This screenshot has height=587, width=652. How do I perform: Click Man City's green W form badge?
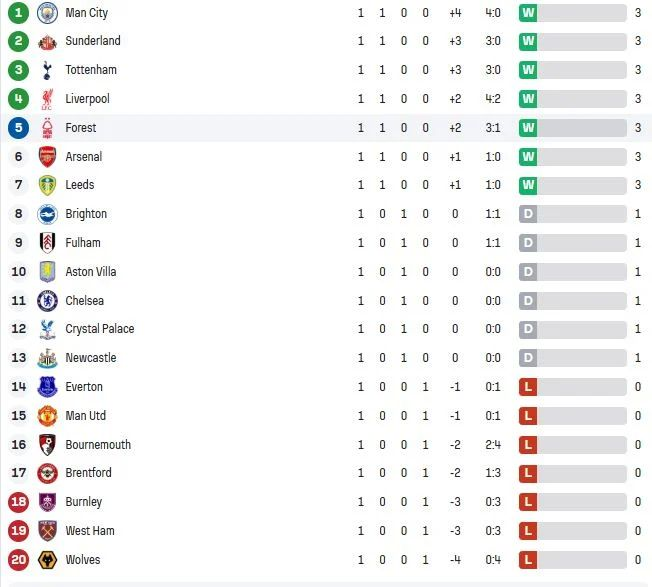(x=528, y=13)
